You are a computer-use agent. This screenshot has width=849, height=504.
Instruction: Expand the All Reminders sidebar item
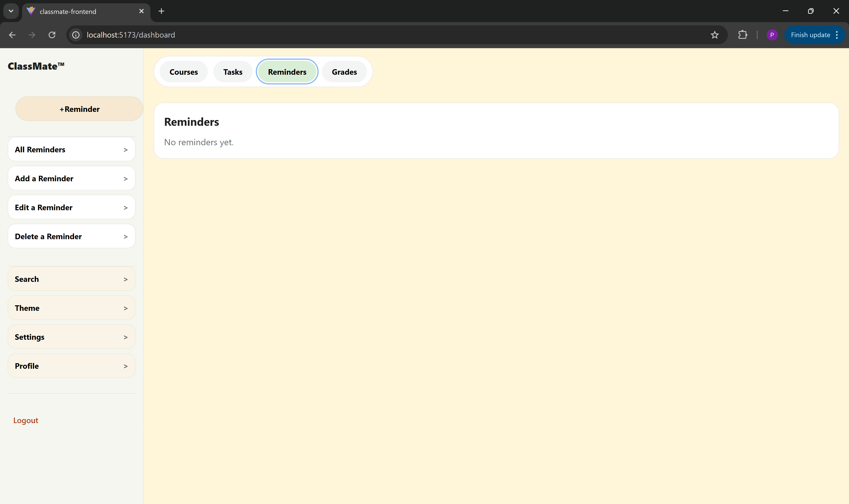point(71,149)
